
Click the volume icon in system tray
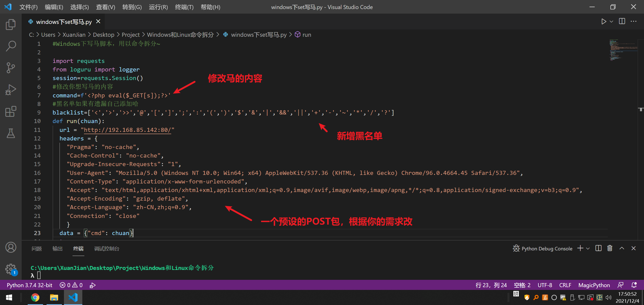point(609,297)
